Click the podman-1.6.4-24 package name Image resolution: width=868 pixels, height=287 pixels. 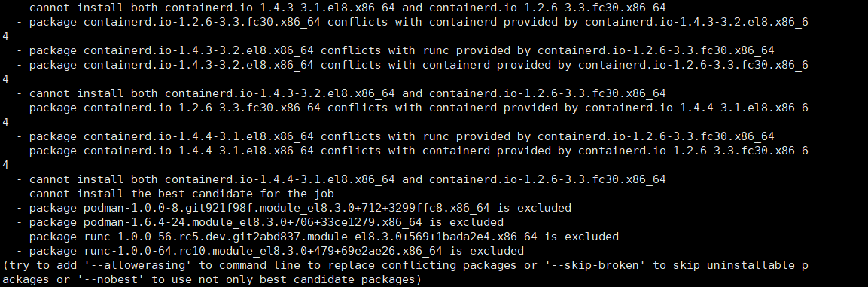(x=253, y=223)
